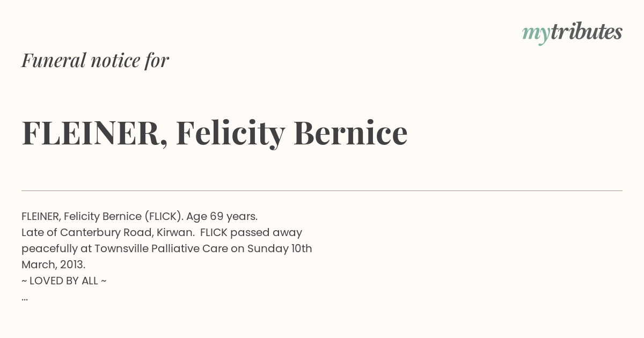
Task: Click the green "my" part of logo
Action: click(x=536, y=35)
